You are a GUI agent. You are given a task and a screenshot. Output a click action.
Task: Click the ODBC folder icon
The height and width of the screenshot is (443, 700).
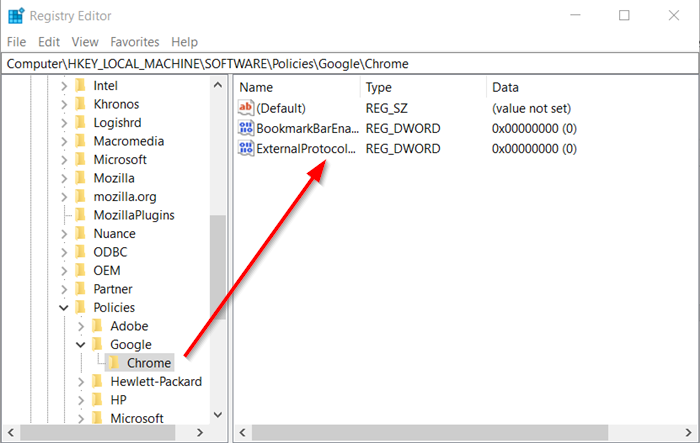click(81, 252)
